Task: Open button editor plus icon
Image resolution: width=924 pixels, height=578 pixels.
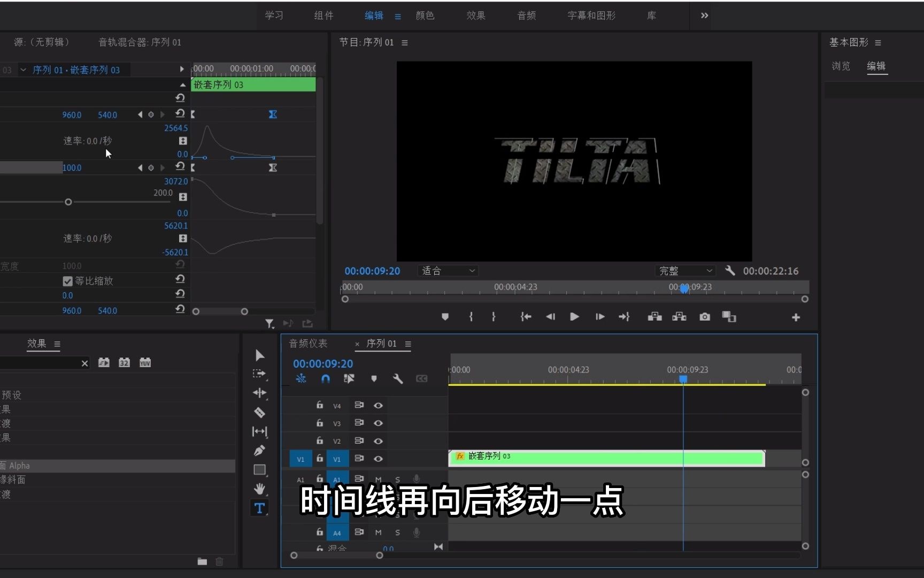Action: [x=796, y=317]
